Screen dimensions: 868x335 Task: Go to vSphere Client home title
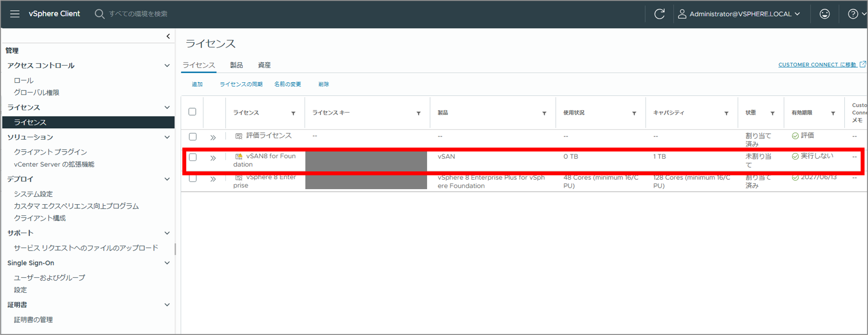click(x=54, y=14)
